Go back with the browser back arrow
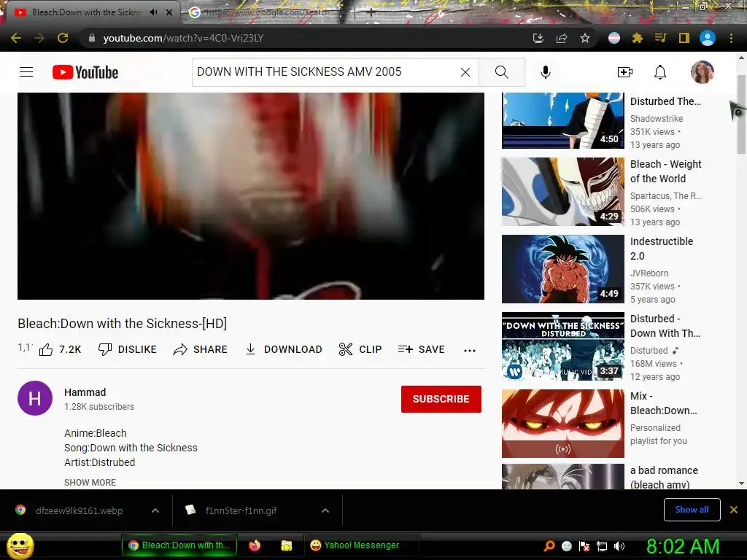The width and height of the screenshot is (747, 560). click(16, 38)
